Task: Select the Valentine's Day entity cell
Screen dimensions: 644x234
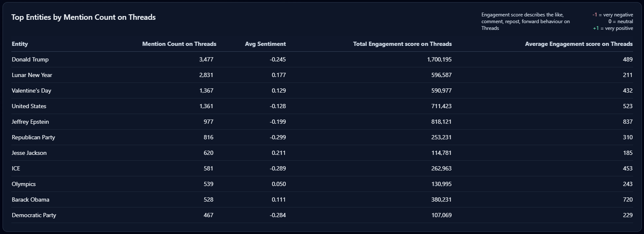Action: pos(32,90)
